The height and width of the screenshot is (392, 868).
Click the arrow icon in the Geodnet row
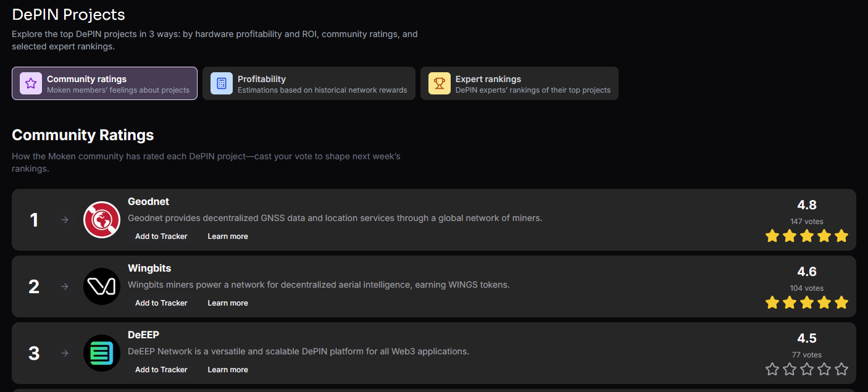click(x=65, y=220)
